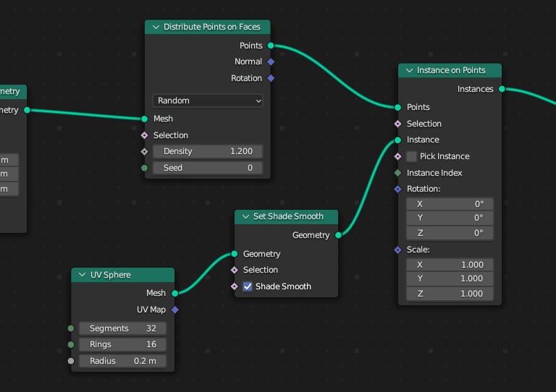Click the Radius field on UV Sphere
This screenshot has width=556, height=392.
[122, 361]
